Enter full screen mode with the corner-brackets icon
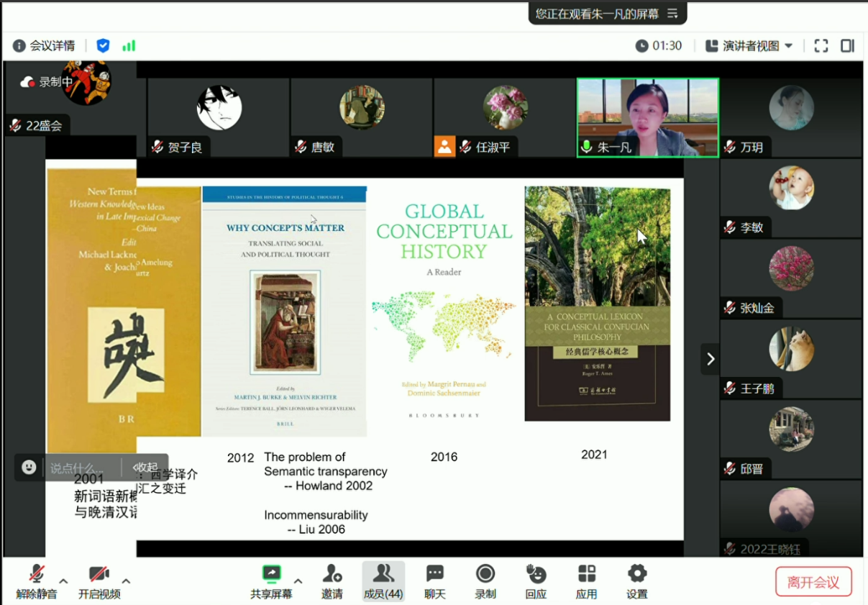Image resolution: width=868 pixels, height=605 pixels. [x=821, y=46]
